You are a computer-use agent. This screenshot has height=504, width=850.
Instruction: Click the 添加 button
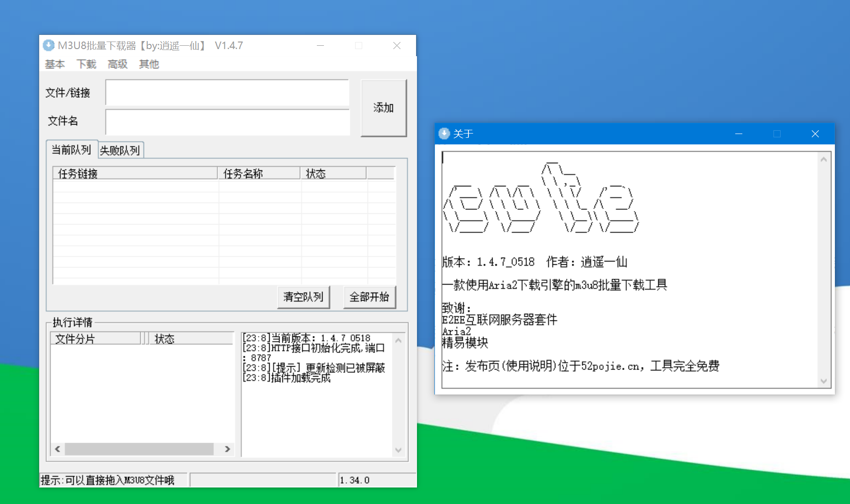tap(383, 108)
